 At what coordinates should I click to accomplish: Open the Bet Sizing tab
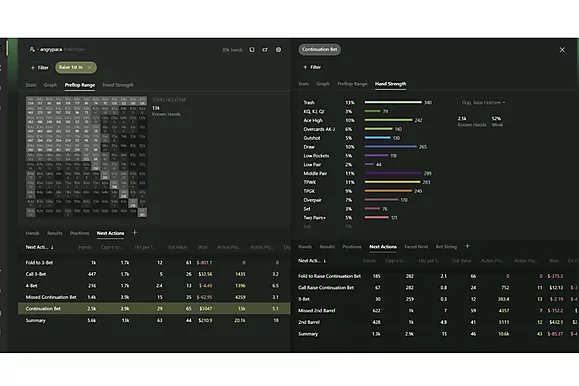point(446,247)
